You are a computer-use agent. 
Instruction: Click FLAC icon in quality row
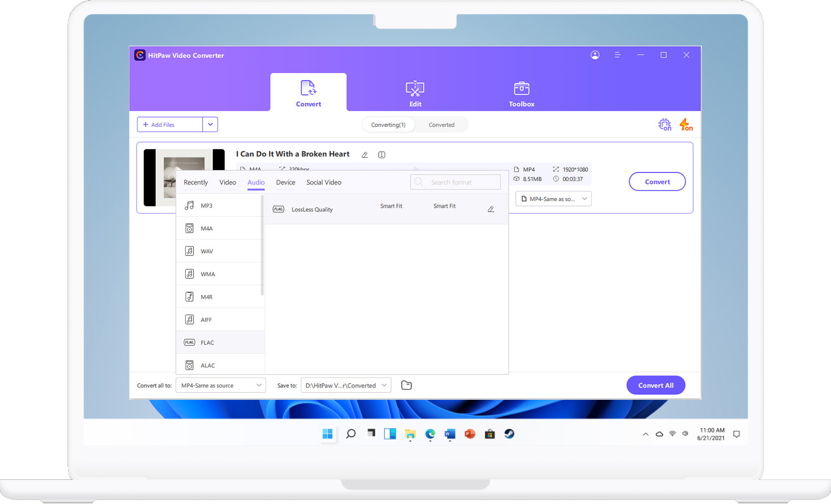click(278, 209)
